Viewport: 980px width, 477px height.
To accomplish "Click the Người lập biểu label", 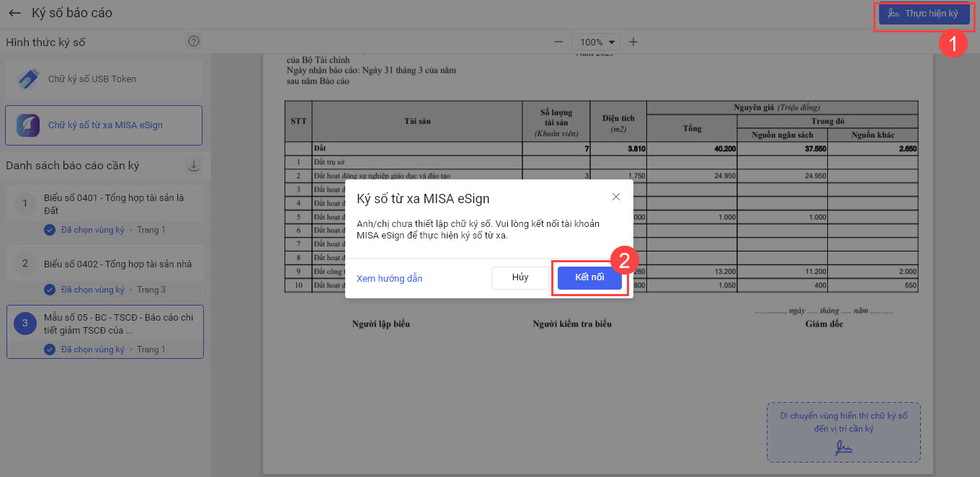I will [x=380, y=324].
